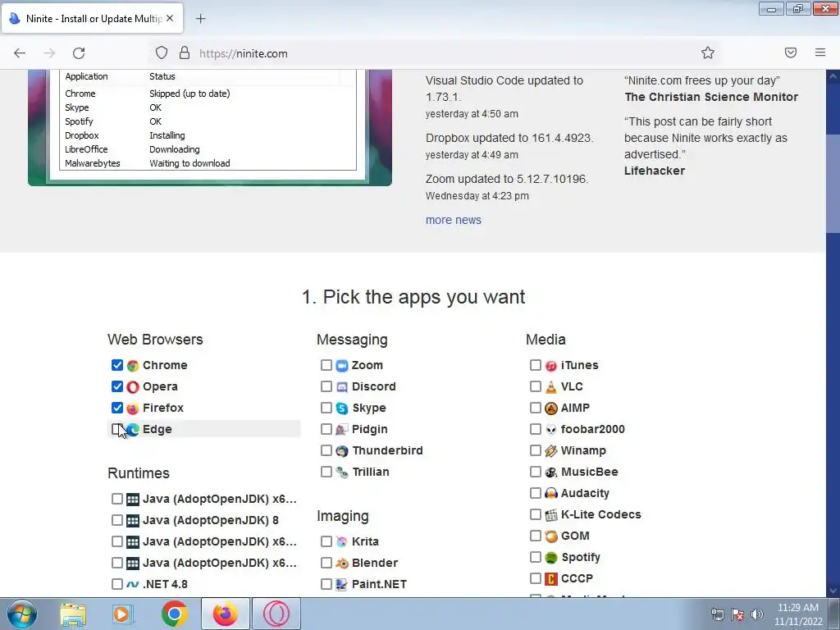The height and width of the screenshot is (630, 840).
Task: Open Windows Explorer from the taskbar
Action: pyautogui.click(x=72, y=614)
